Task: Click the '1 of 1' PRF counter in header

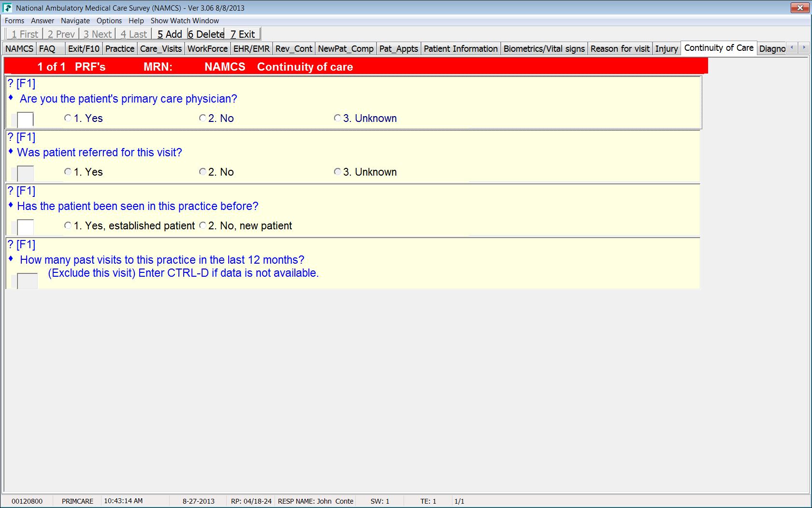Action: pos(51,67)
